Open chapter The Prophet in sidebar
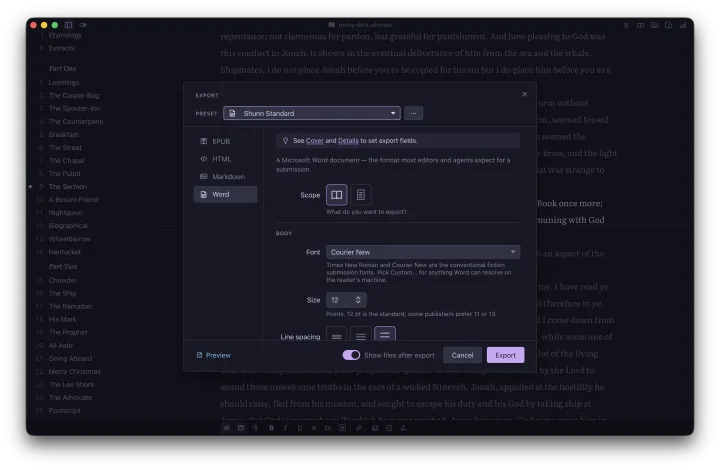The height and width of the screenshot is (470, 720). pyautogui.click(x=68, y=332)
